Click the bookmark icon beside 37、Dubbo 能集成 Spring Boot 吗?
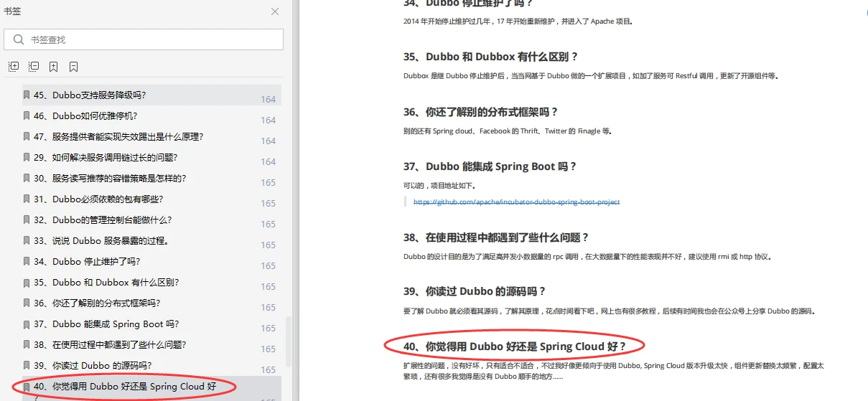 click(x=27, y=324)
